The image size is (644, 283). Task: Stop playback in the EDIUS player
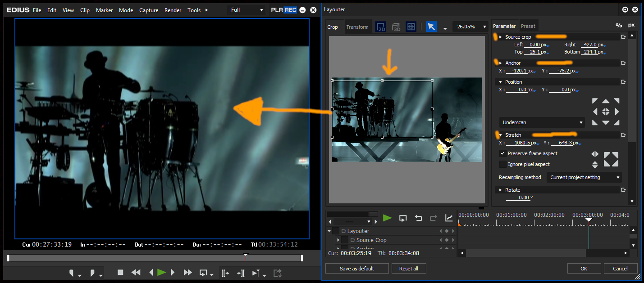tap(120, 272)
